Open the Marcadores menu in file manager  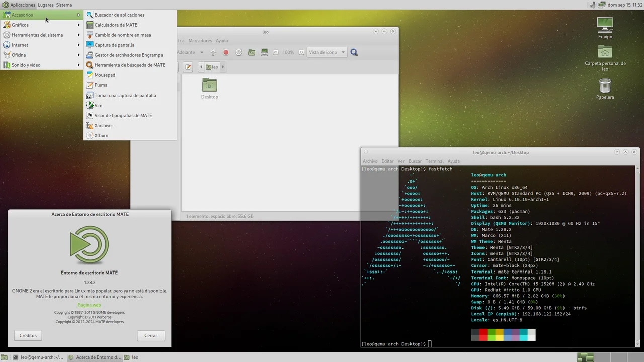pyautogui.click(x=200, y=41)
